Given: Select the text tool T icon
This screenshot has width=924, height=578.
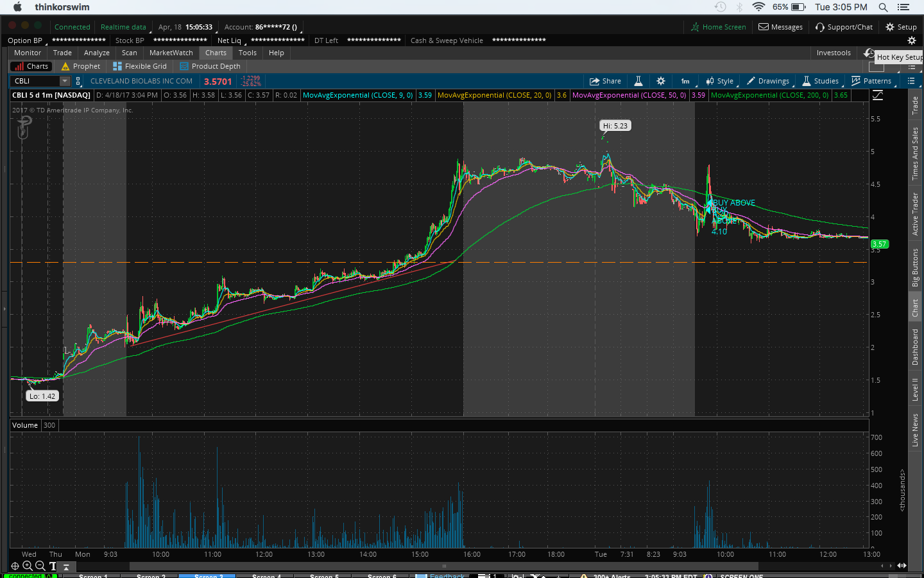Looking at the screenshot, I should [53, 566].
